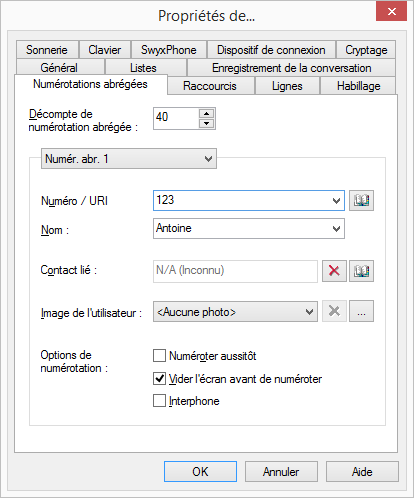
Task: Switch to the Raccourcis tab
Action: 210,86
